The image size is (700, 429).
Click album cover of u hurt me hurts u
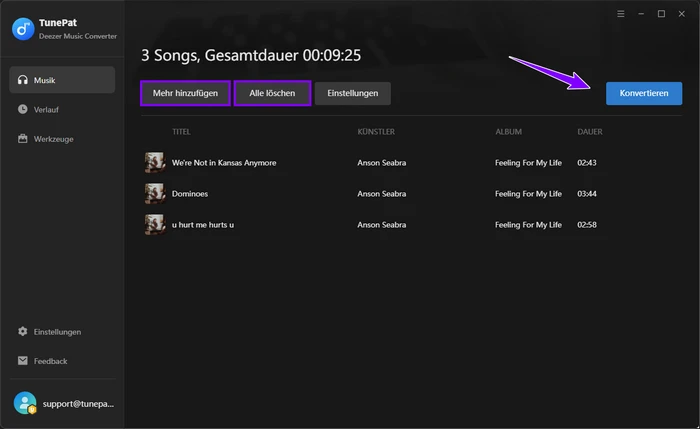pos(155,225)
